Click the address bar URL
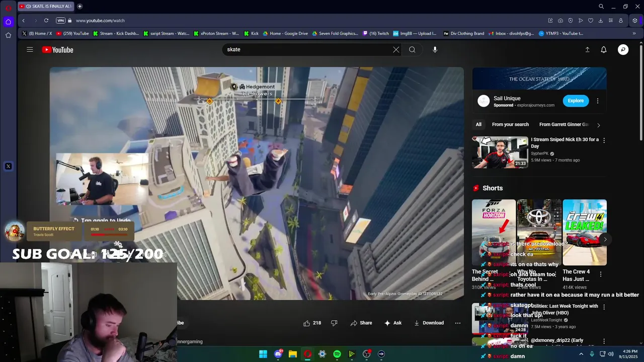The height and width of the screenshot is (362, 644). coord(100,21)
